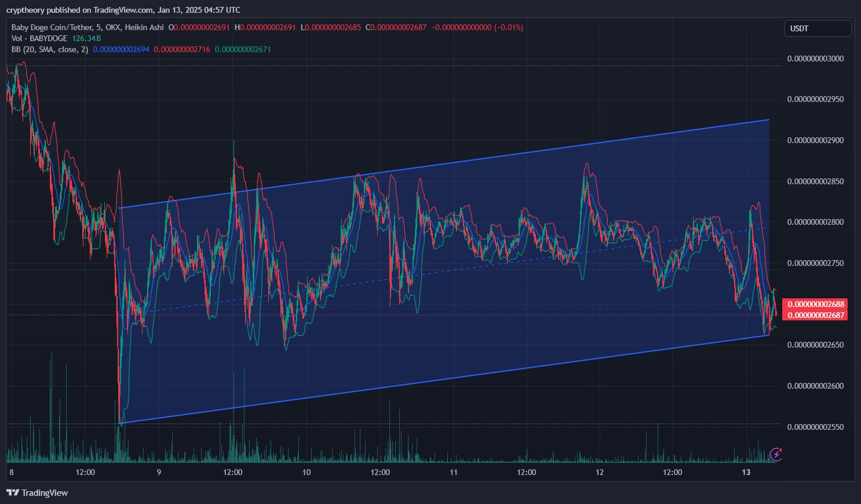The width and height of the screenshot is (861, 504).
Task: Click the date label 11 on time axis
Action: click(453, 472)
